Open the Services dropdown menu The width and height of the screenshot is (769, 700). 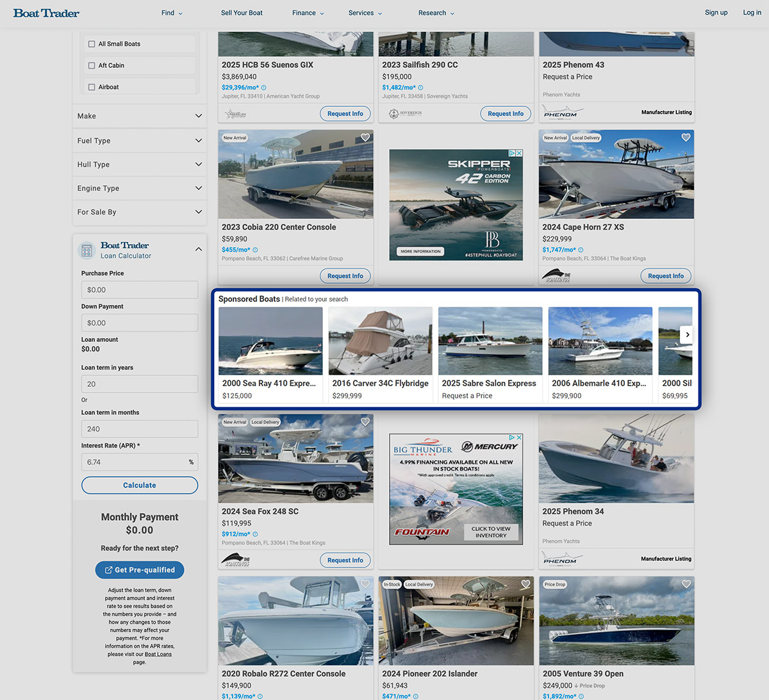click(x=365, y=13)
